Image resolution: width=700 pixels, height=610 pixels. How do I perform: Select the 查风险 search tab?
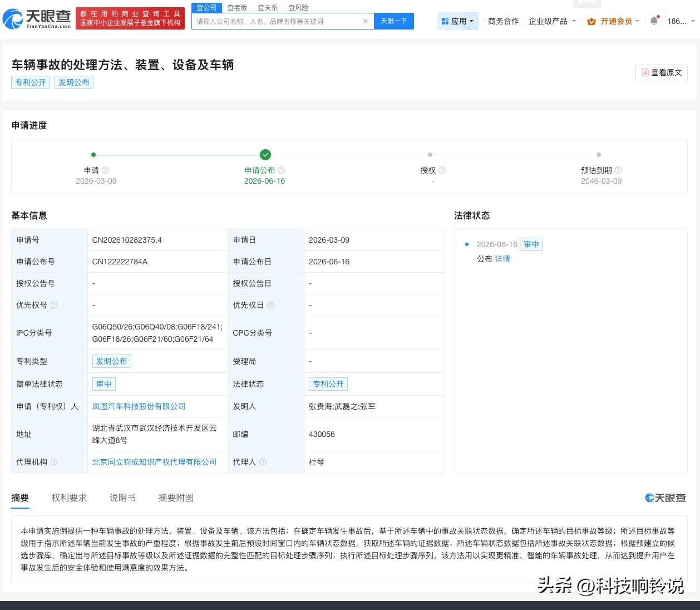(298, 8)
